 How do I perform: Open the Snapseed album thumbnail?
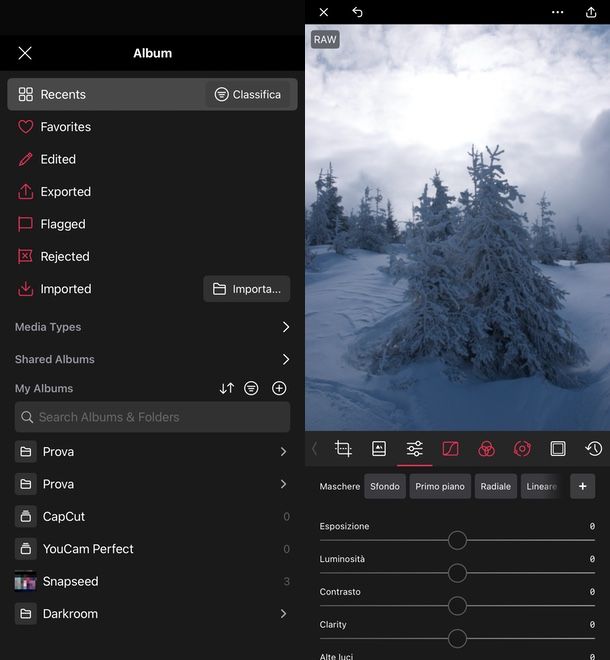coord(25,581)
